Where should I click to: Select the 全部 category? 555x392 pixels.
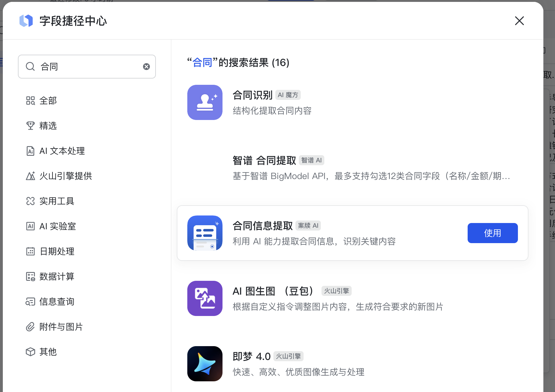tap(48, 101)
